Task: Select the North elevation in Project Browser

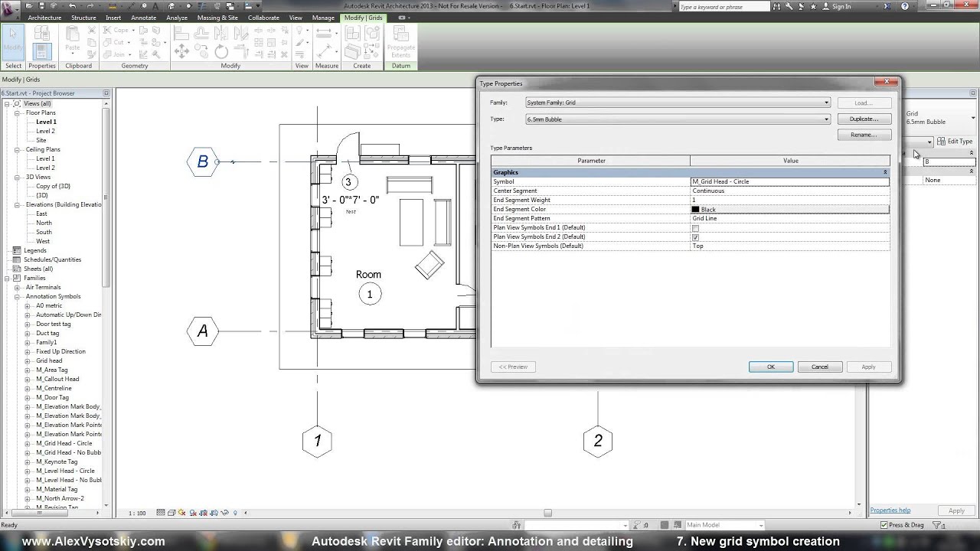Action: (x=44, y=223)
